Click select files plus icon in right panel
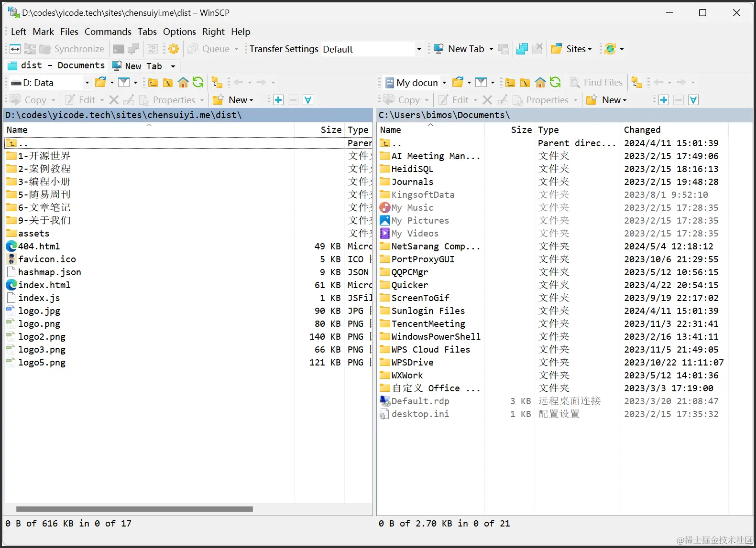 (664, 100)
